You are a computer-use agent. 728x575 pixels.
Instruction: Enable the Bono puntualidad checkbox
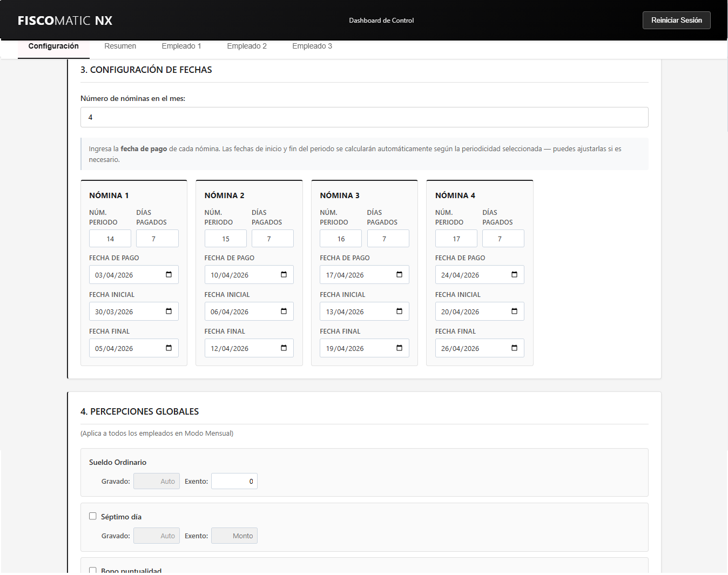click(x=93, y=570)
